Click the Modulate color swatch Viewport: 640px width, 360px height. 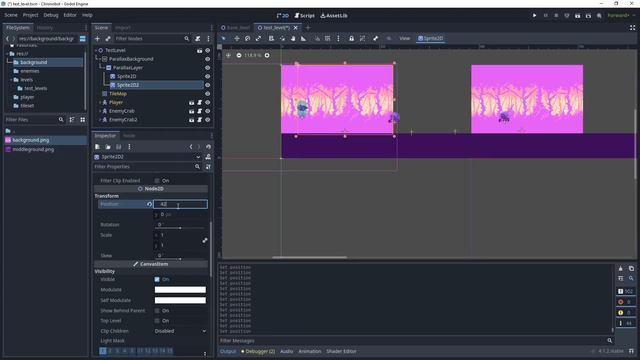coord(180,290)
